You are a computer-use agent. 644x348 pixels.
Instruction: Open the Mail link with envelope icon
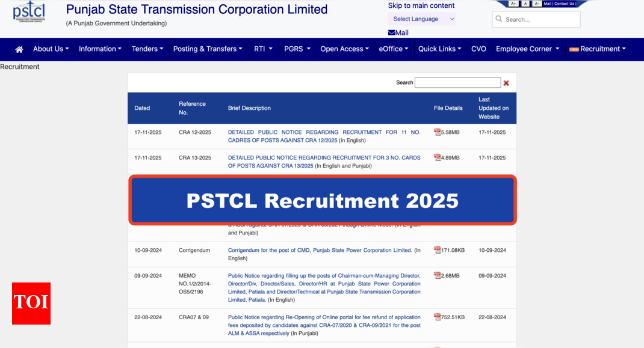coord(397,32)
